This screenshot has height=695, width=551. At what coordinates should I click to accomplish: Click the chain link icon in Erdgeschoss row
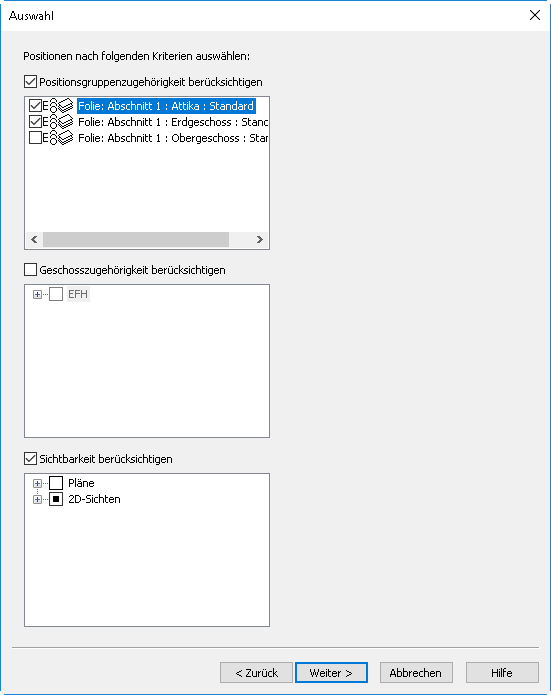(x=53, y=122)
